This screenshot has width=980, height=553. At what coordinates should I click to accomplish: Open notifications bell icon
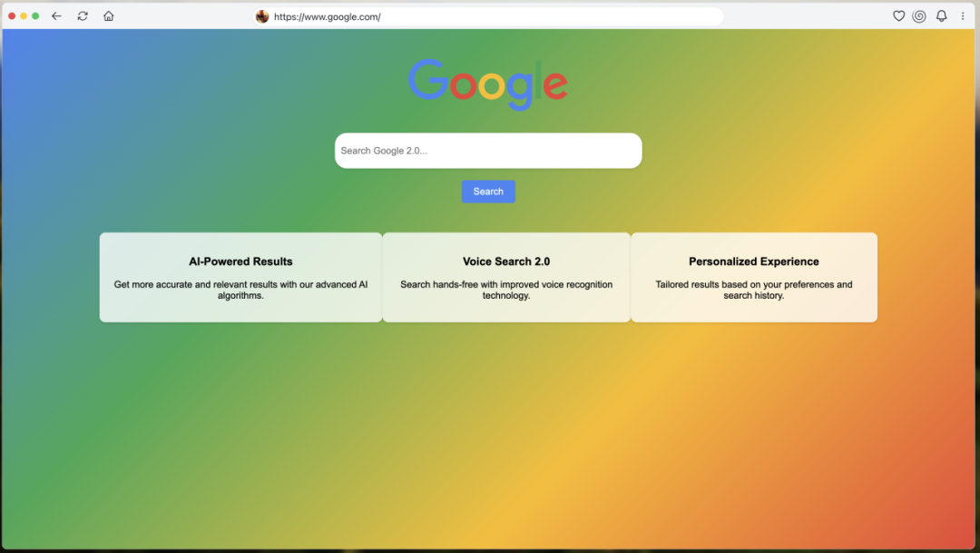click(941, 16)
